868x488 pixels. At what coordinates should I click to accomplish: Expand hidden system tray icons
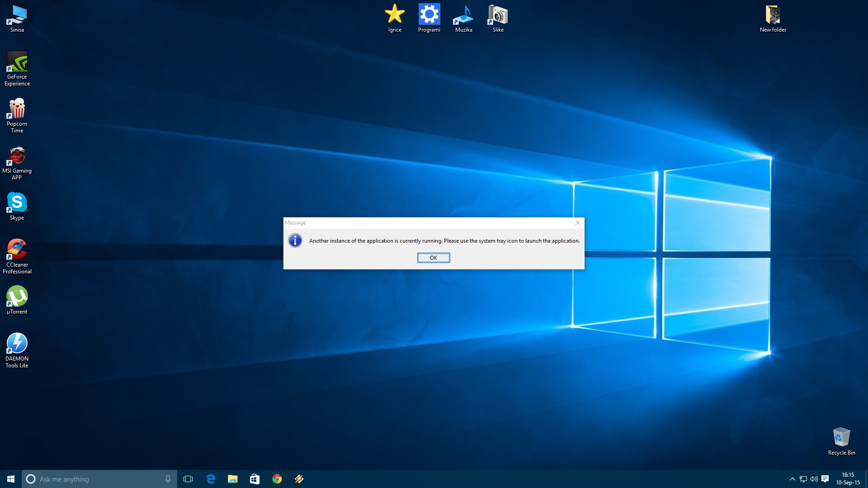[x=792, y=479]
